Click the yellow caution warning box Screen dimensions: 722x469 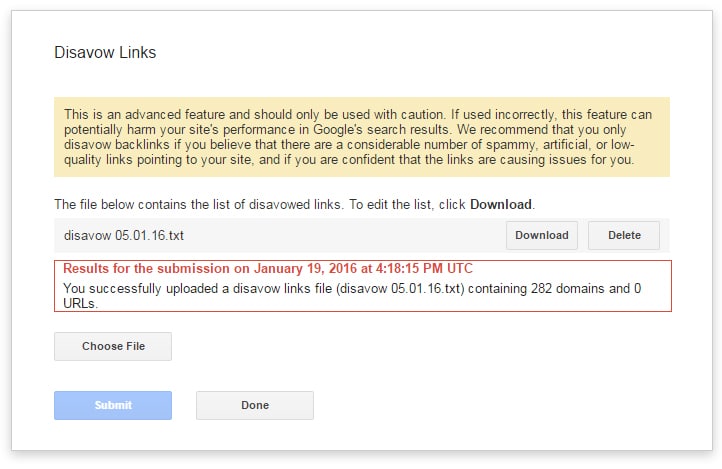click(x=362, y=137)
